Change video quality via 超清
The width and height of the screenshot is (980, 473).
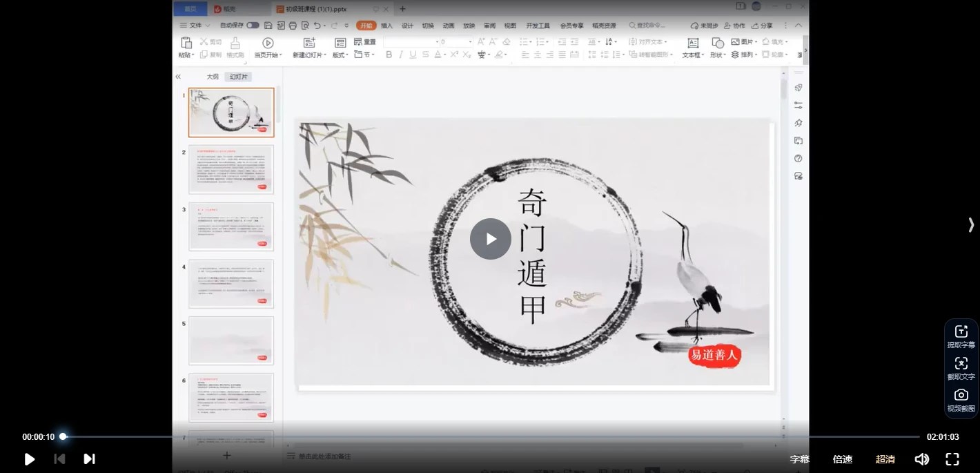[x=885, y=459]
